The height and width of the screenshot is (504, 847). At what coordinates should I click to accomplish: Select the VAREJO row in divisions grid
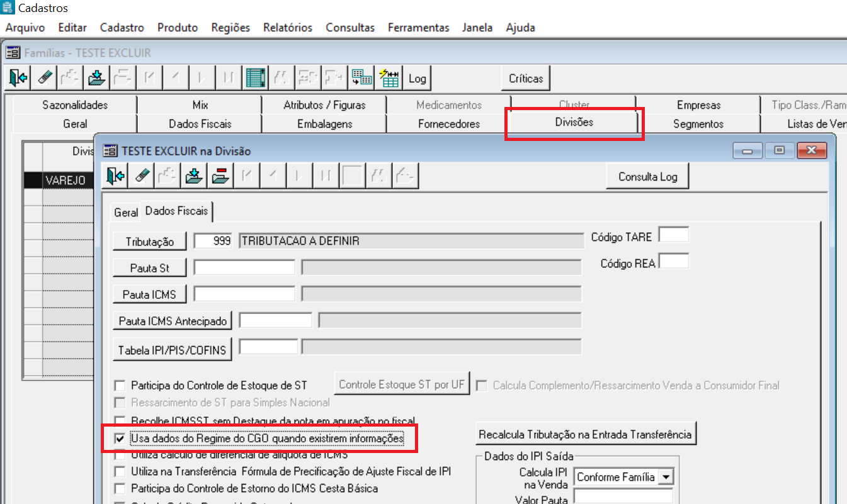(x=59, y=180)
